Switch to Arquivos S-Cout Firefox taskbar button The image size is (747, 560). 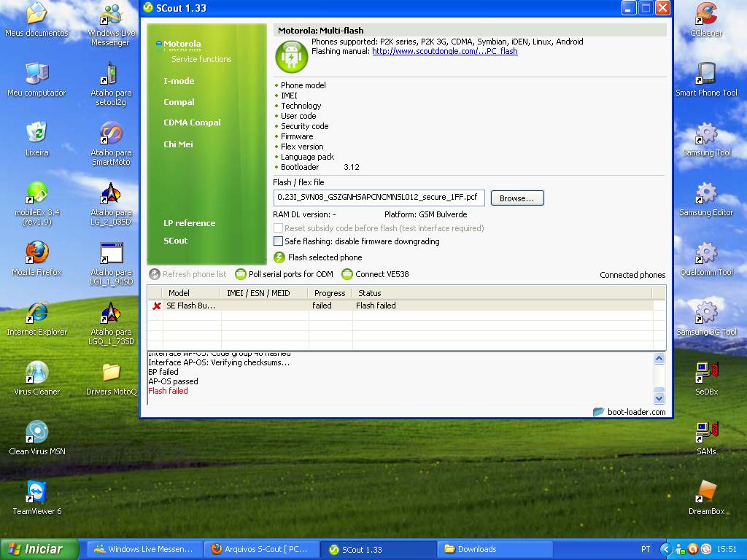260,549
